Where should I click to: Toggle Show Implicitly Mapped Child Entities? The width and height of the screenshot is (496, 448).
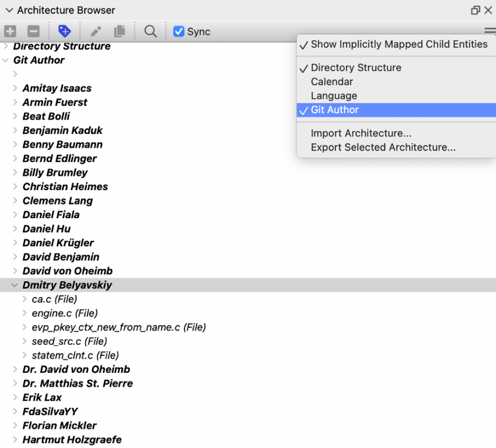click(x=399, y=44)
